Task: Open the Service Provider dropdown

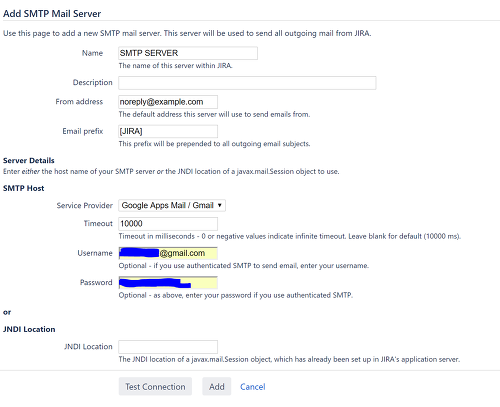Action: (x=172, y=205)
